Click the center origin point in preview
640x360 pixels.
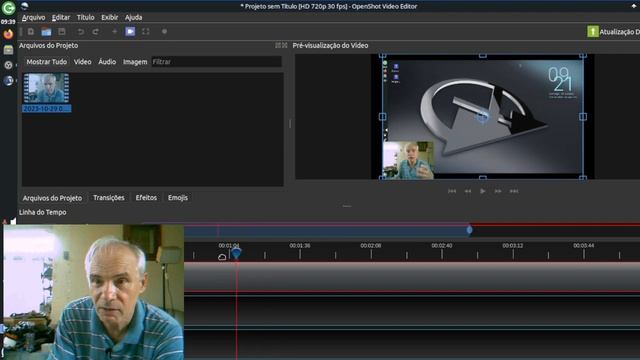482,117
